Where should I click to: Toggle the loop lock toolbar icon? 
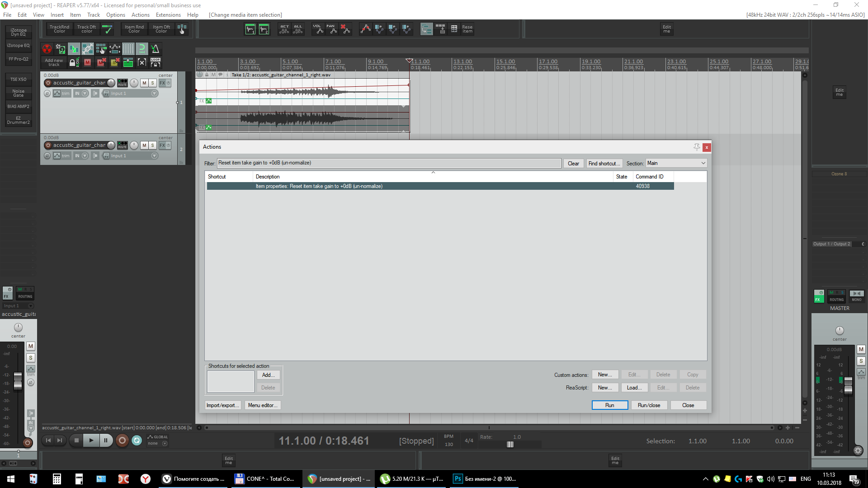(155, 62)
